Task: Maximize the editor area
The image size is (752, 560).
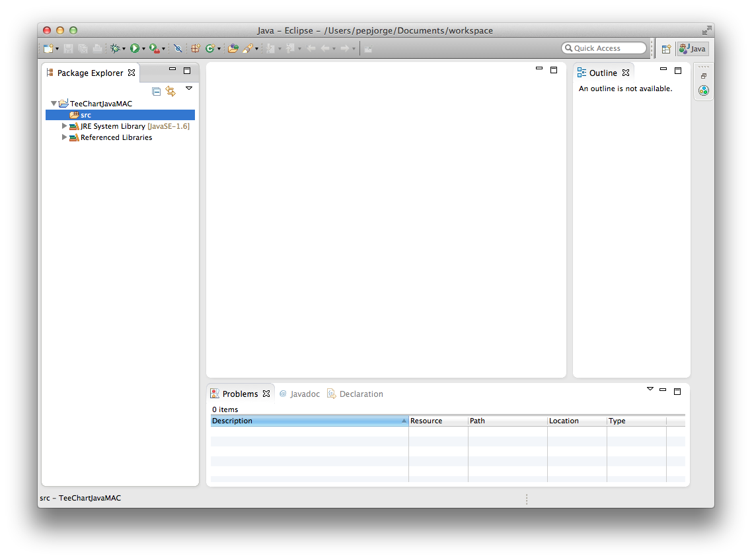Action: 554,70
